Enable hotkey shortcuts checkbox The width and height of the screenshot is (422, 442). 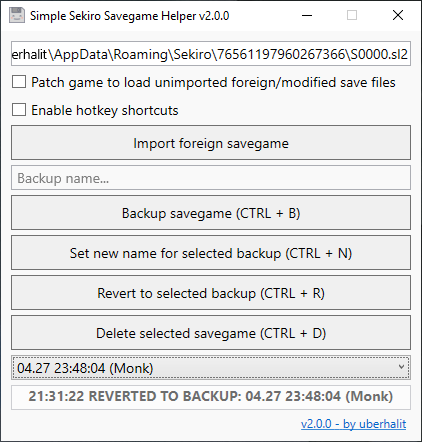(19, 110)
